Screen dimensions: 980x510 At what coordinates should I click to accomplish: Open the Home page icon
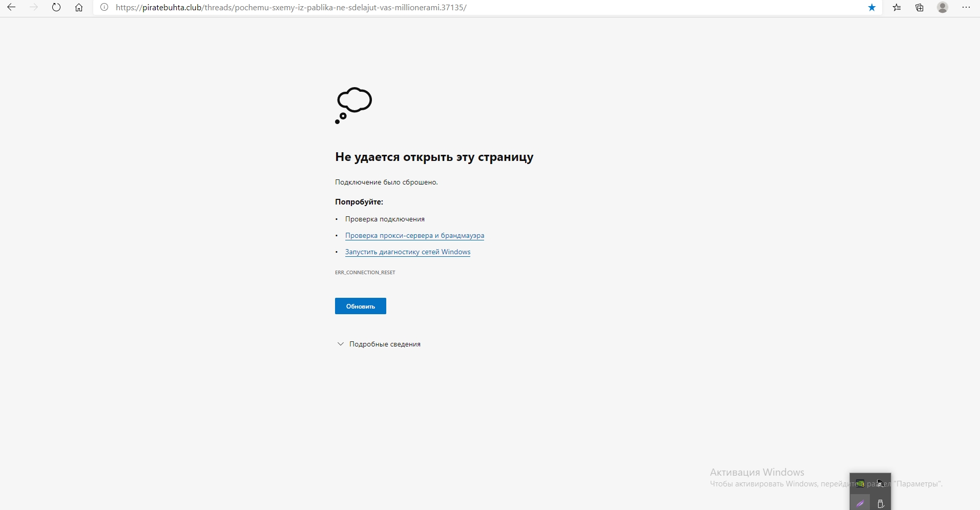pyautogui.click(x=79, y=7)
